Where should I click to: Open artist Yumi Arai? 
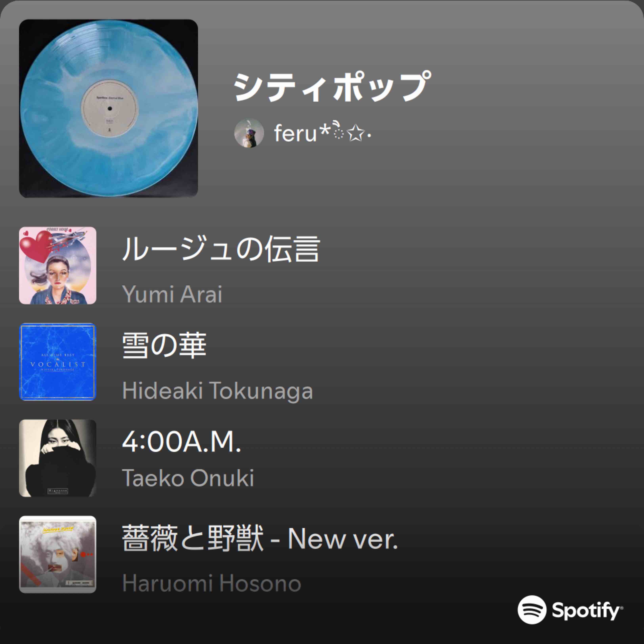[172, 294]
